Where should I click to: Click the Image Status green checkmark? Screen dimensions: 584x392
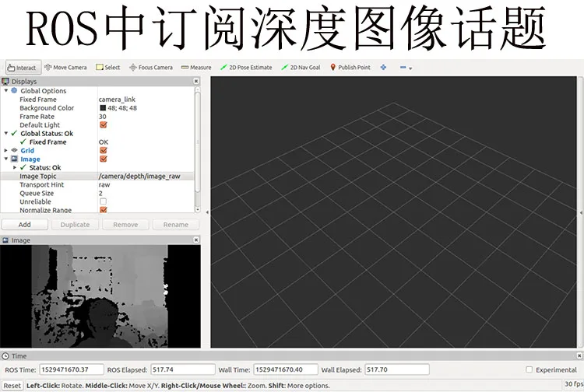pyautogui.click(x=23, y=167)
